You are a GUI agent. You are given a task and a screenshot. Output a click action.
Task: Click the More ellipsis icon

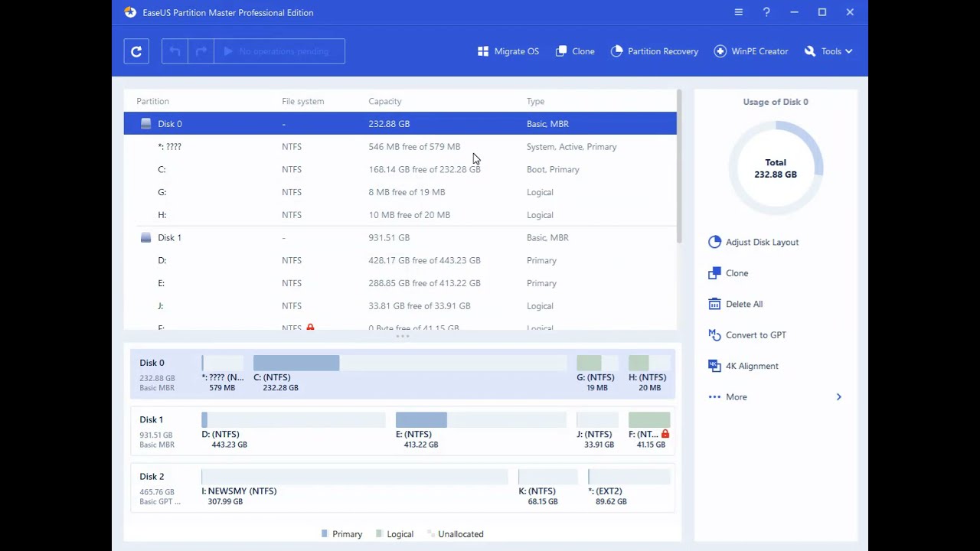click(714, 396)
